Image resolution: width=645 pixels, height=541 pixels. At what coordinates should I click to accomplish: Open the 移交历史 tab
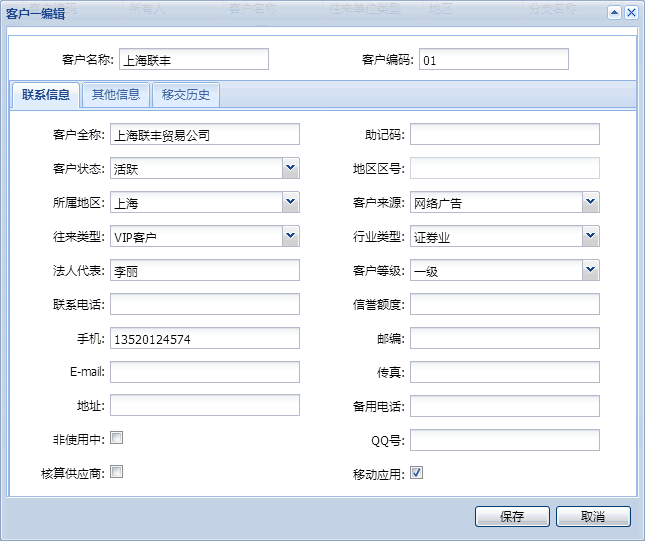pyautogui.click(x=186, y=95)
